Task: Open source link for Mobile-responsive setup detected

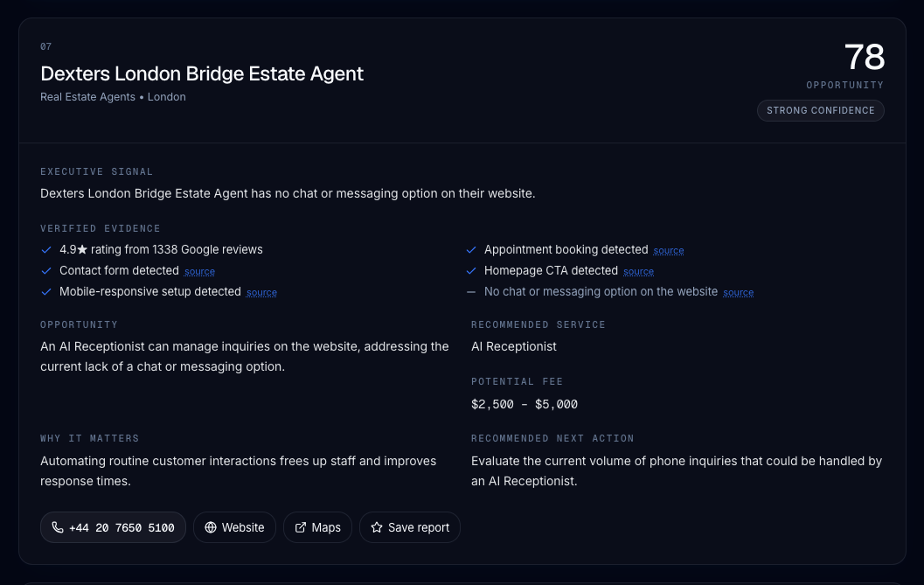Action: [261, 292]
